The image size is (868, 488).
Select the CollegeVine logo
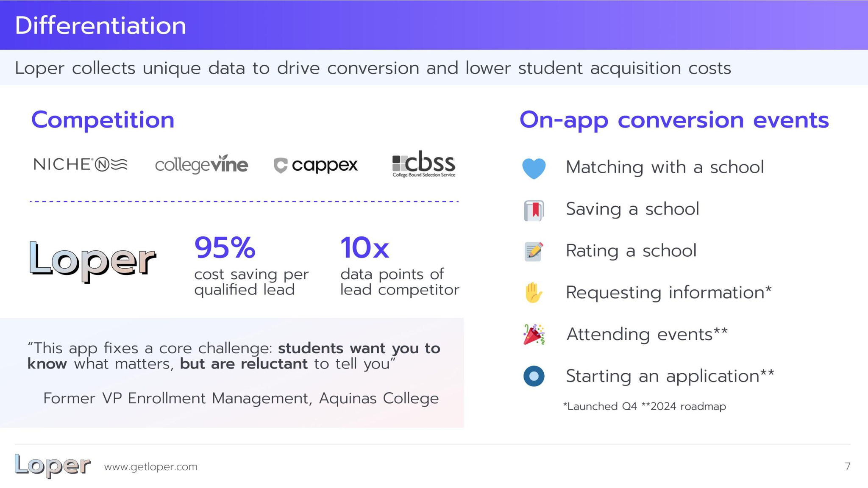coord(201,164)
